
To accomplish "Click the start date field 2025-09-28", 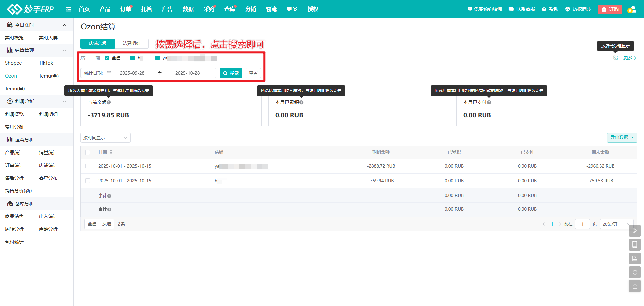I will [132, 73].
